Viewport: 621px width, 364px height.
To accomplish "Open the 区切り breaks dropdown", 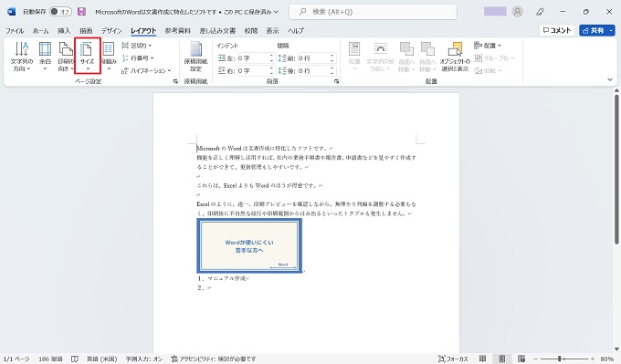I will click(x=137, y=46).
